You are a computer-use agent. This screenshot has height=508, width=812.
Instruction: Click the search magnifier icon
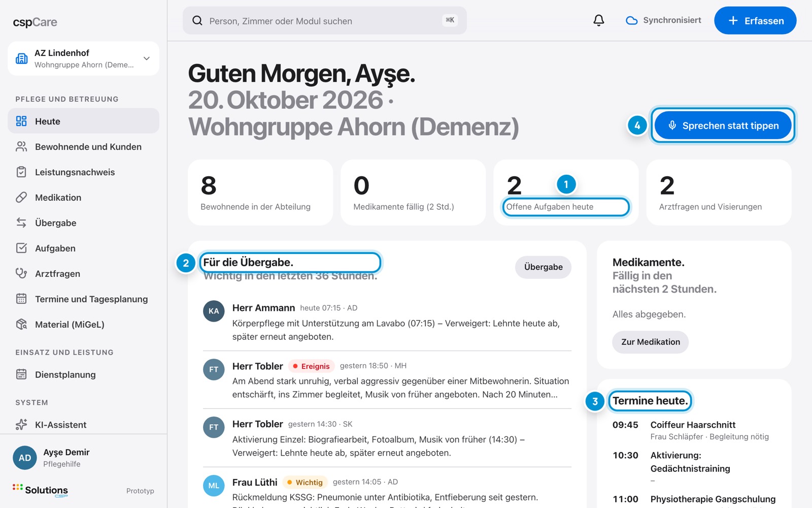(x=197, y=20)
